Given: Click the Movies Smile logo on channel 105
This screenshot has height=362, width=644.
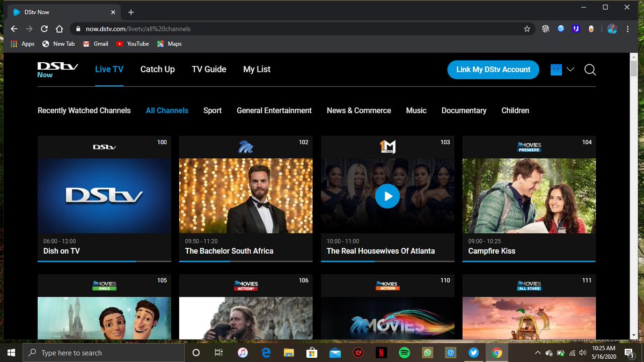Looking at the screenshot, I should coord(104,285).
